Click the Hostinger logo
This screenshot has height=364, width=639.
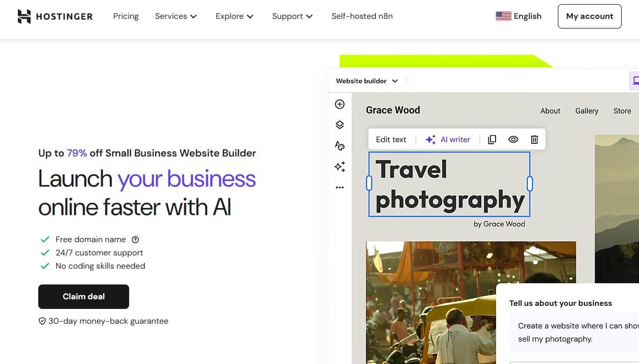pos(55,16)
